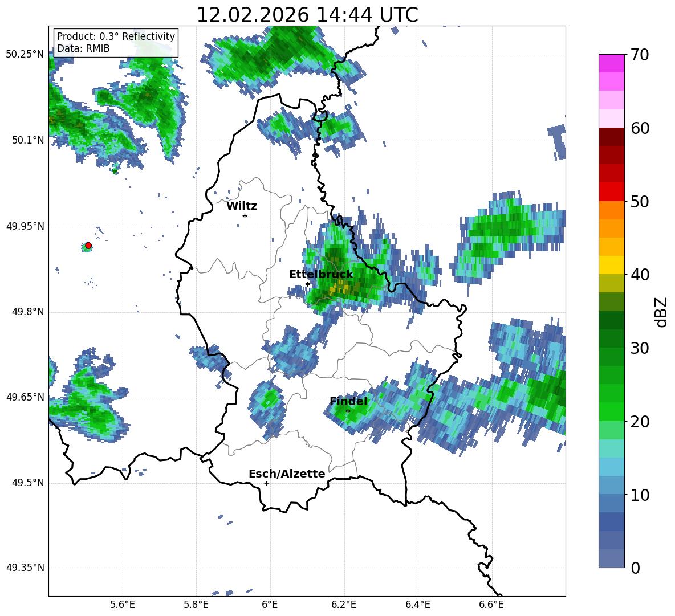Click the 49.8°N latitude label
The width and height of the screenshot is (675, 616).
[x=28, y=312]
